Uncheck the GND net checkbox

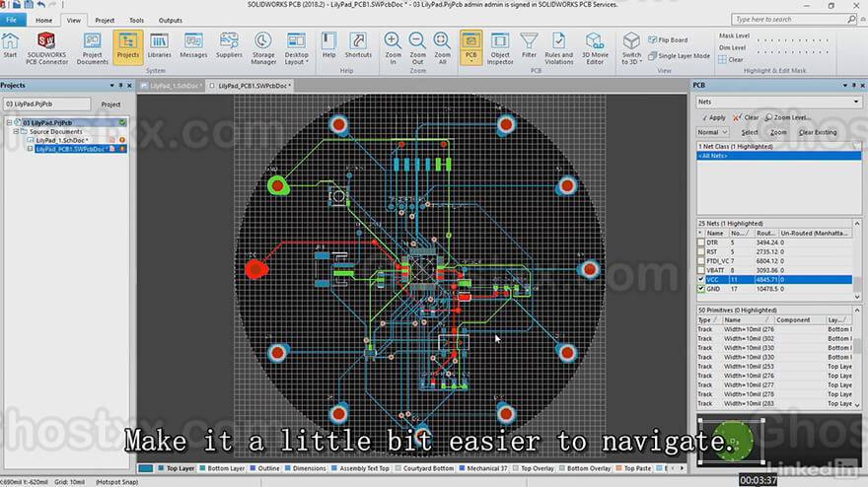[701, 289]
